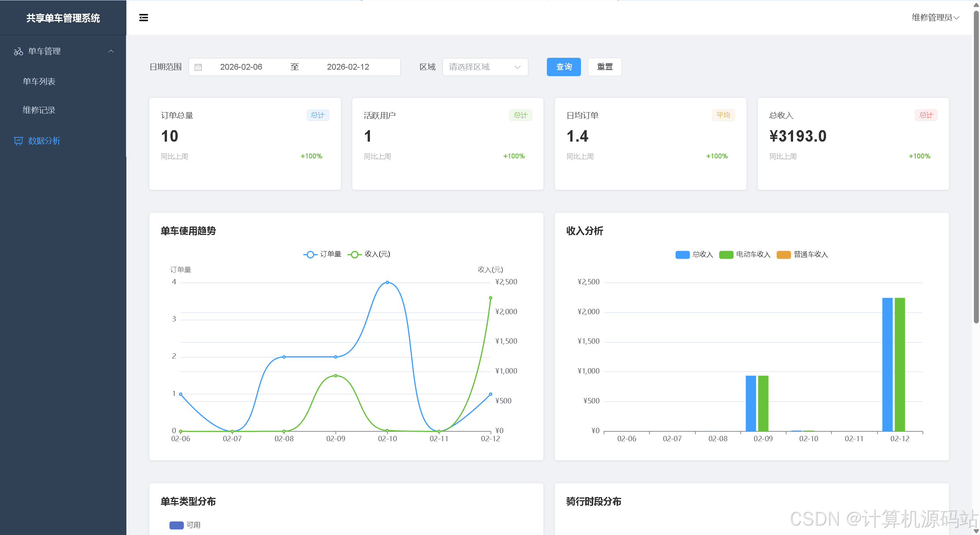Click 收入(元) legend line marker icon
The width and height of the screenshot is (980, 535).
tap(355, 254)
